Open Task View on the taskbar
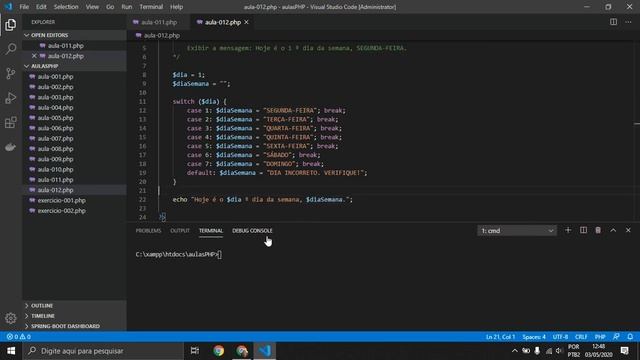640x360 pixels. 195,351
